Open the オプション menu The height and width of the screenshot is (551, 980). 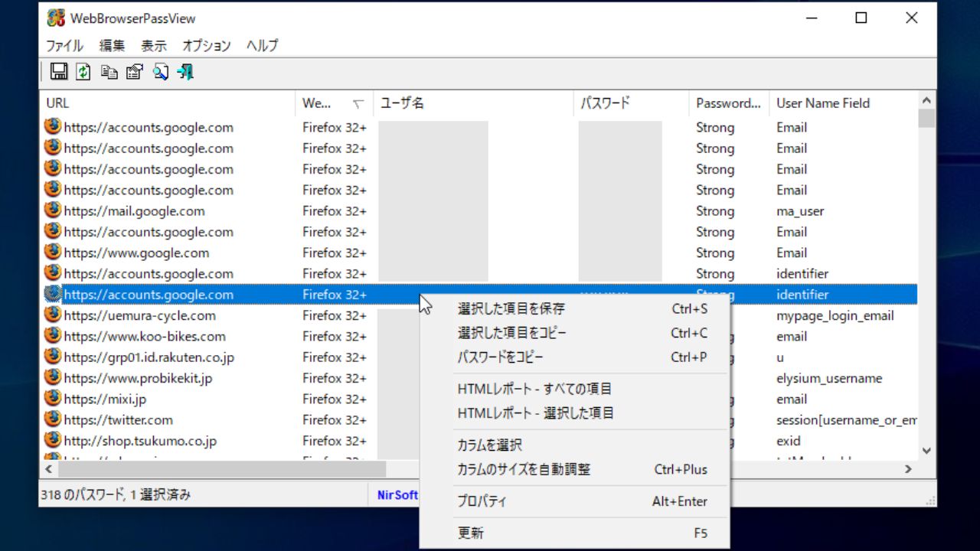tap(207, 45)
